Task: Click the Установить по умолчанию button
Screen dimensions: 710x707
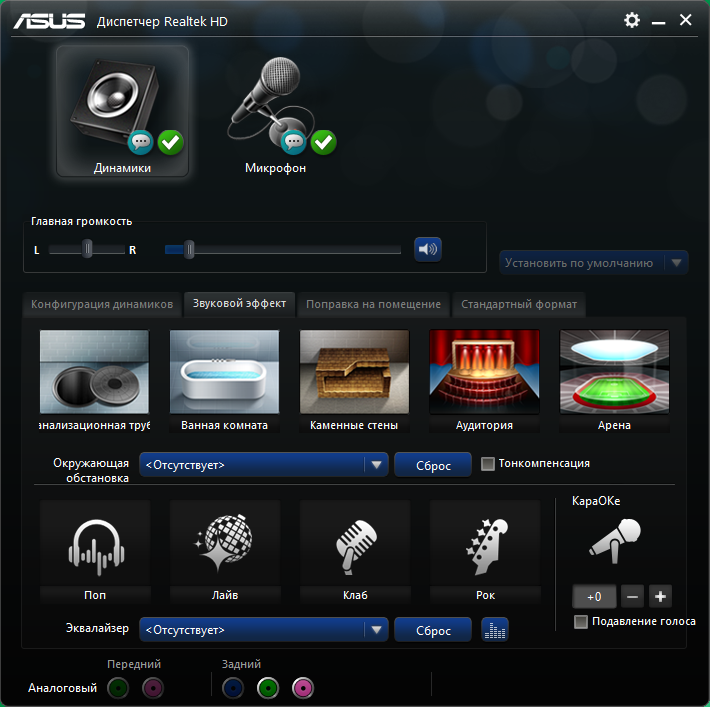Action: 580,263
